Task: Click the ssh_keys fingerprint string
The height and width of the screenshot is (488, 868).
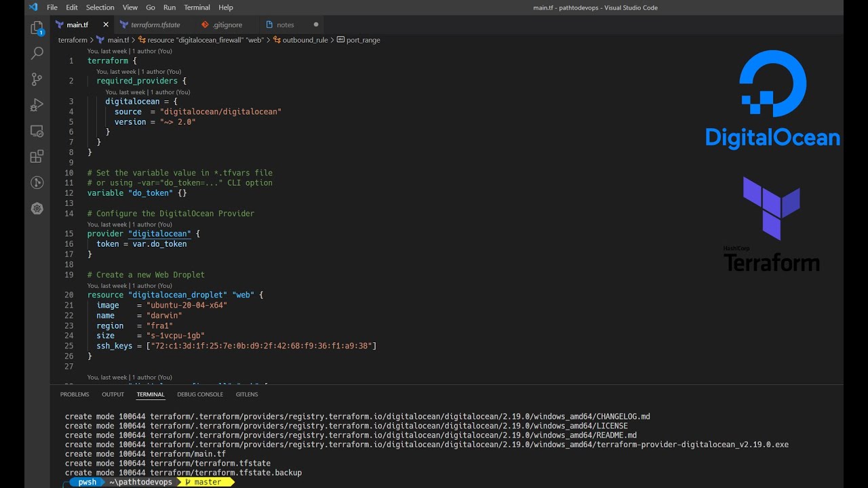Action: (x=261, y=346)
